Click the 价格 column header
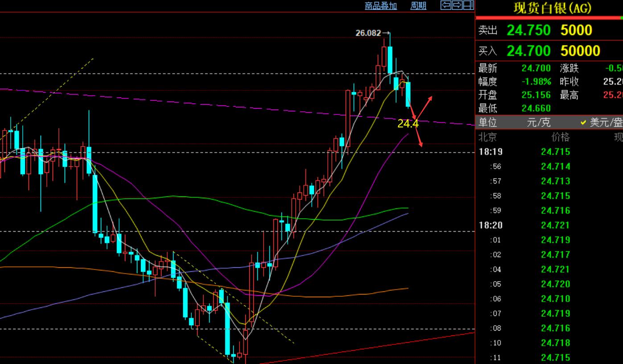The width and height of the screenshot is (623, 364). 561,137
